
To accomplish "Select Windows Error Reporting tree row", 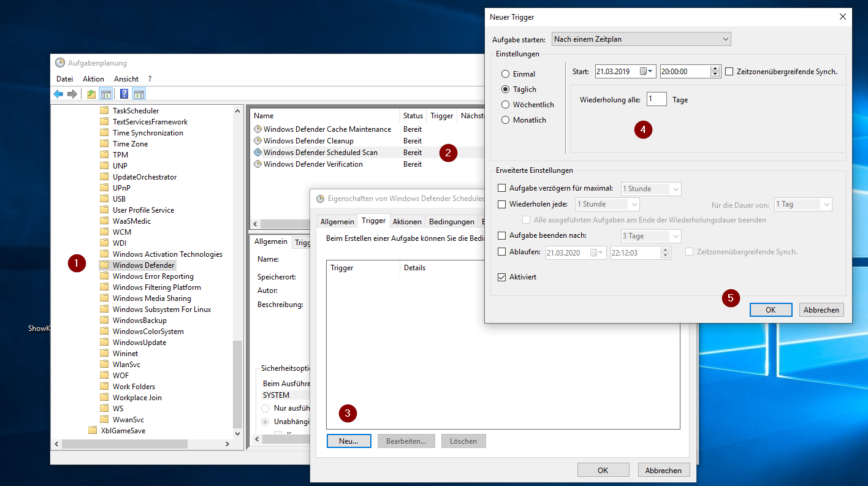I will coord(153,276).
